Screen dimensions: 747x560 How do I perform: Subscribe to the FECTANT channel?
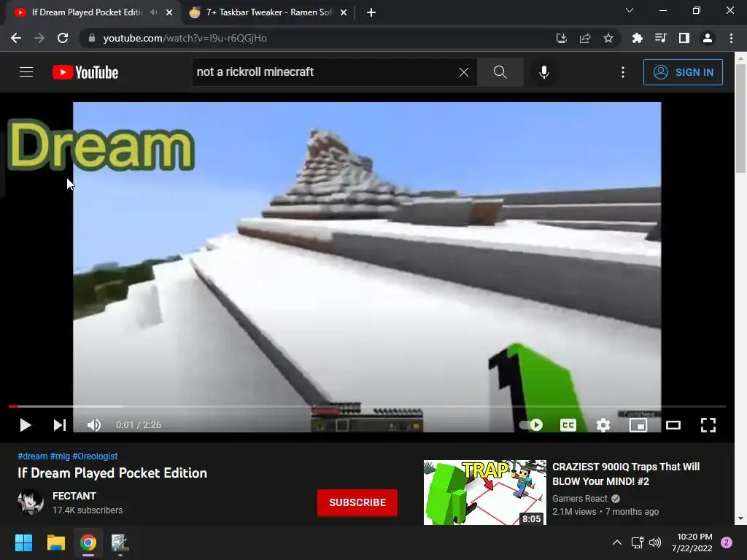357,502
